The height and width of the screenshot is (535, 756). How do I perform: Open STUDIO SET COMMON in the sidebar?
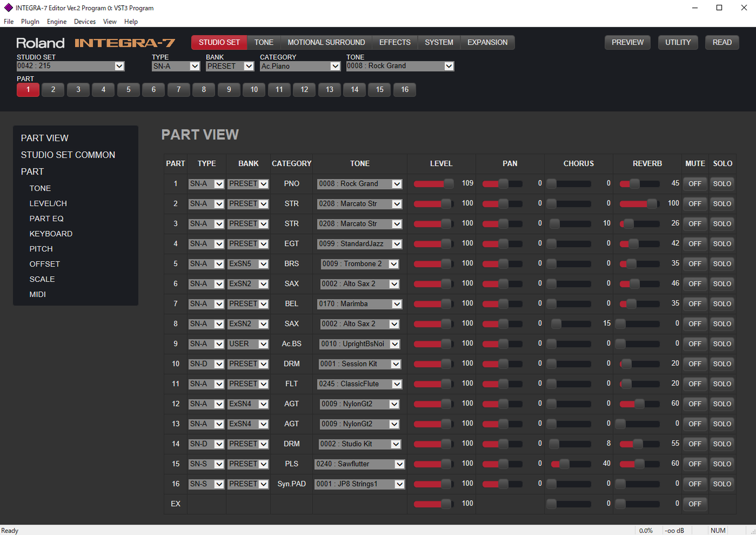click(68, 155)
